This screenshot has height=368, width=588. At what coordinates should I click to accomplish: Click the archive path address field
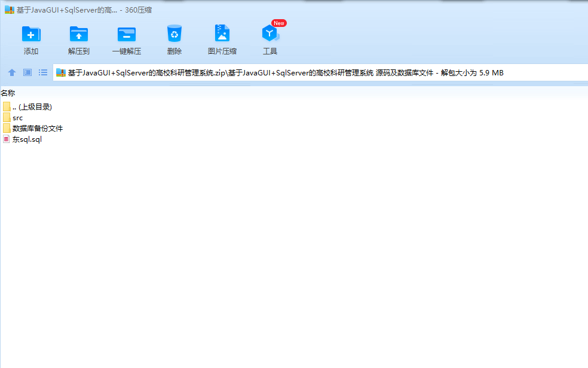click(320, 72)
